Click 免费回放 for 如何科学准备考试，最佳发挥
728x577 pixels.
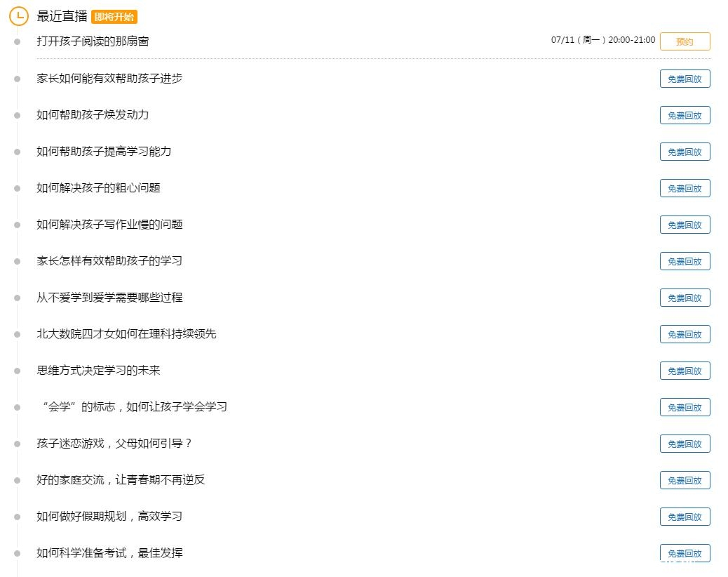685,553
